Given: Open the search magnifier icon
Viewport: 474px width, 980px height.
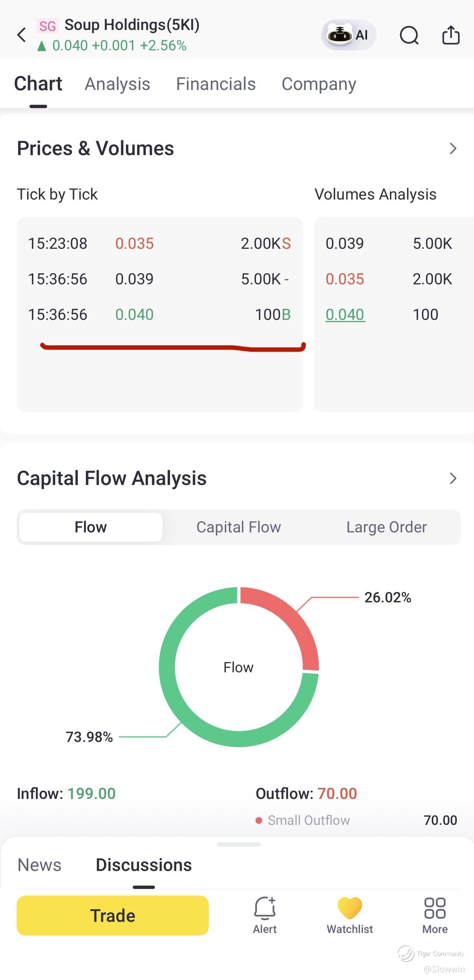Looking at the screenshot, I should [409, 36].
